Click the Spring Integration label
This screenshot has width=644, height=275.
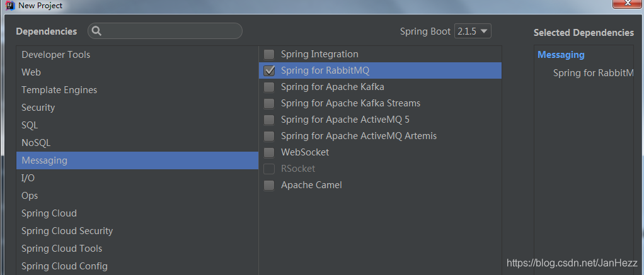[x=319, y=54]
